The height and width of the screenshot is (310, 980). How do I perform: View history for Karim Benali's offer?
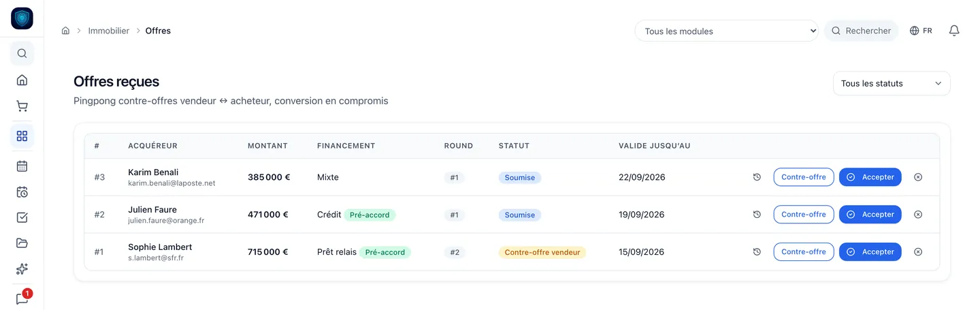point(757,177)
